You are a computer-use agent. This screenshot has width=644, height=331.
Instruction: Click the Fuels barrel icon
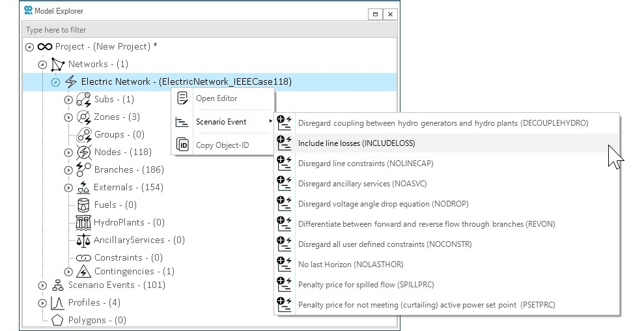pyautogui.click(x=84, y=205)
